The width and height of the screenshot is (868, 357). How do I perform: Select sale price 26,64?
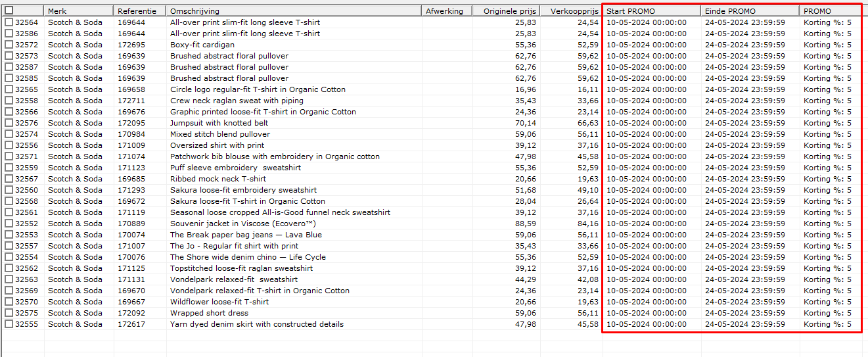[x=588, y=201]
